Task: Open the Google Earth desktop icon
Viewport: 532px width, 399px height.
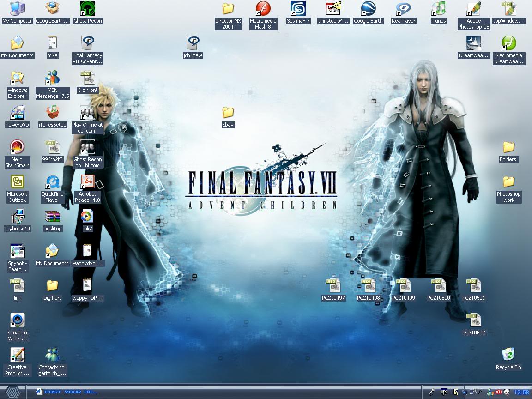Action: tap(368, 9)
